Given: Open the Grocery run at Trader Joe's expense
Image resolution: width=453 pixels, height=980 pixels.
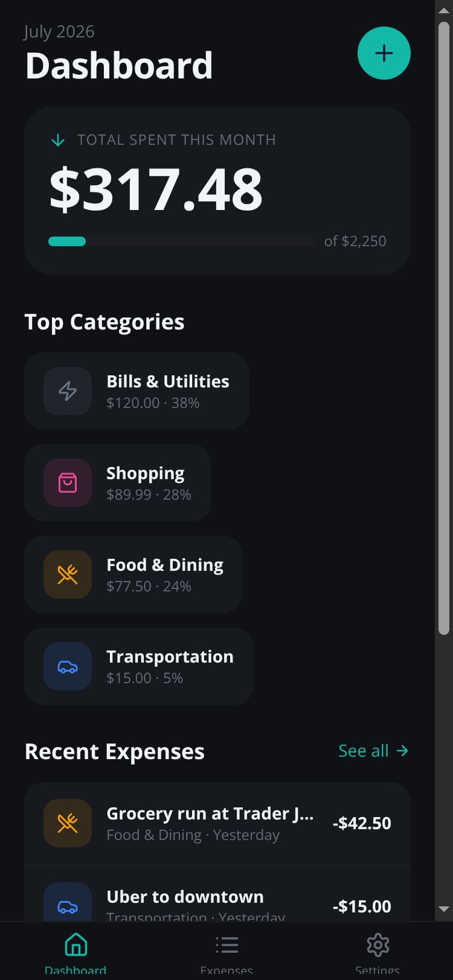Looking at the screenshot, I should coord(217,823).
